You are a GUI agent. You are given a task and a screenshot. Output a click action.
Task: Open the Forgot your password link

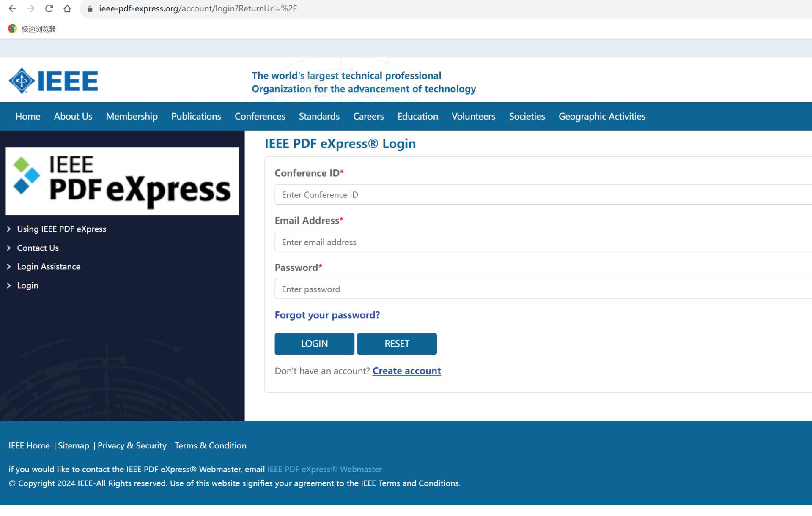point(327,315)
